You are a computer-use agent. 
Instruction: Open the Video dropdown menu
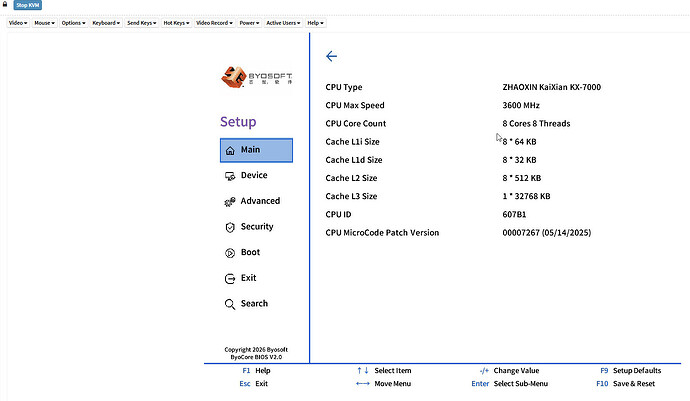pos(18,23)
